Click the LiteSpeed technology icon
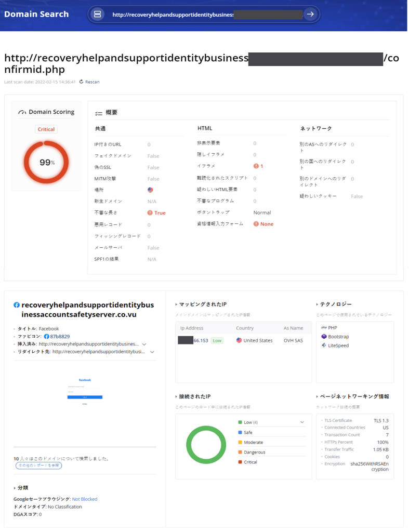This screenshot has width=409, height=532. (x=324, y=345)
